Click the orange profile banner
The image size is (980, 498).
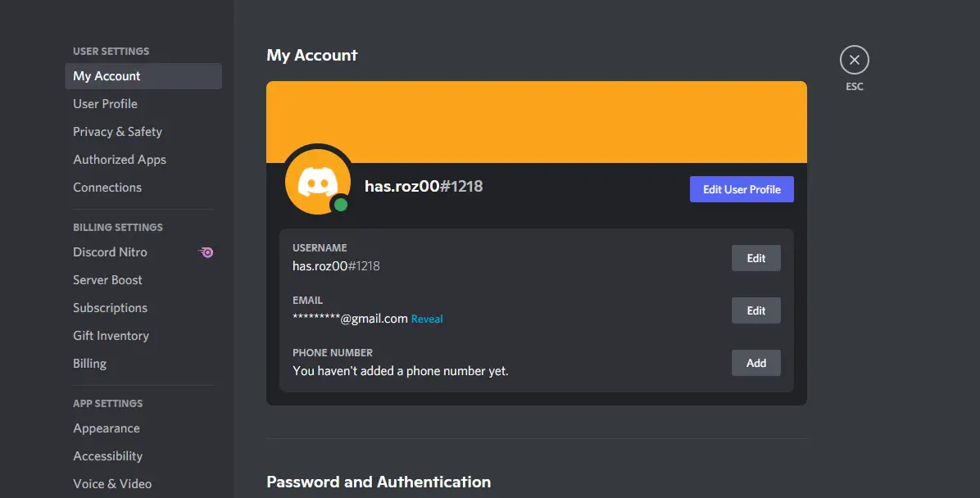pos(536,122)
